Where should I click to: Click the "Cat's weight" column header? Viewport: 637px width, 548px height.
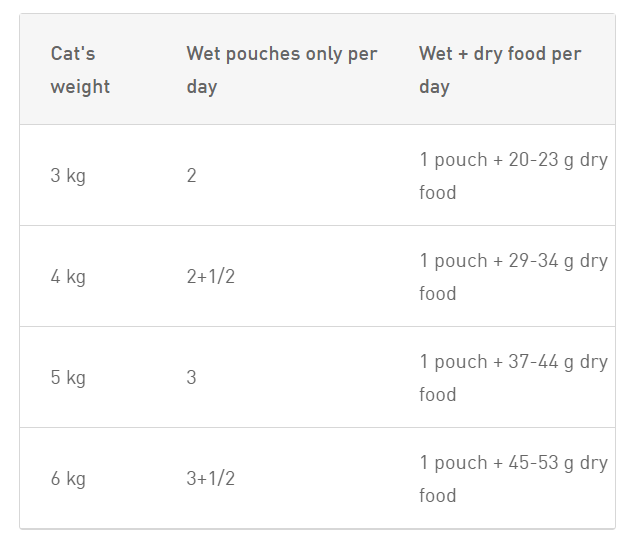(80, 70)
